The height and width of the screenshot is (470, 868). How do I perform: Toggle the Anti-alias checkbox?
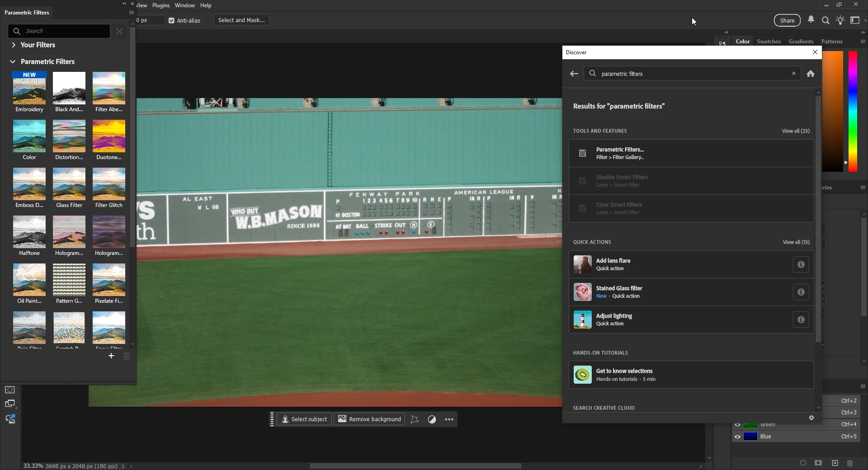point(172,20)
